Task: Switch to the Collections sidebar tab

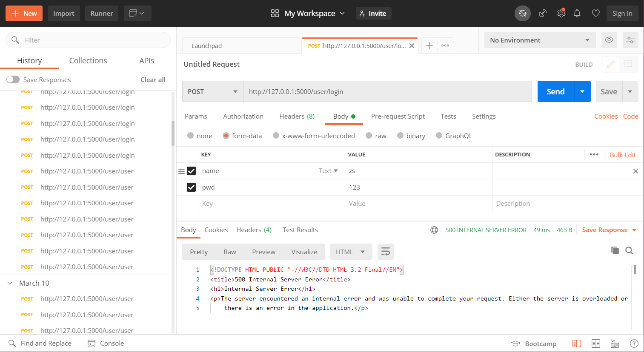Action: (88, 61)
